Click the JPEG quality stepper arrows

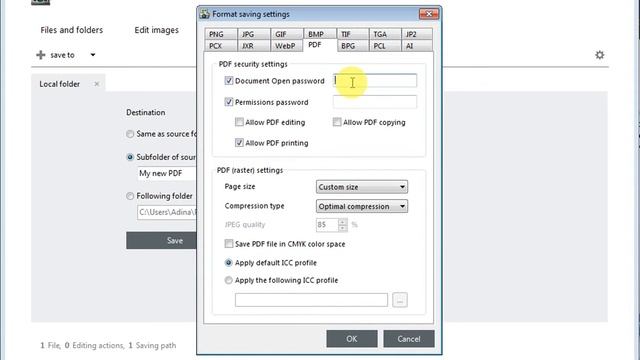point(343,225)
